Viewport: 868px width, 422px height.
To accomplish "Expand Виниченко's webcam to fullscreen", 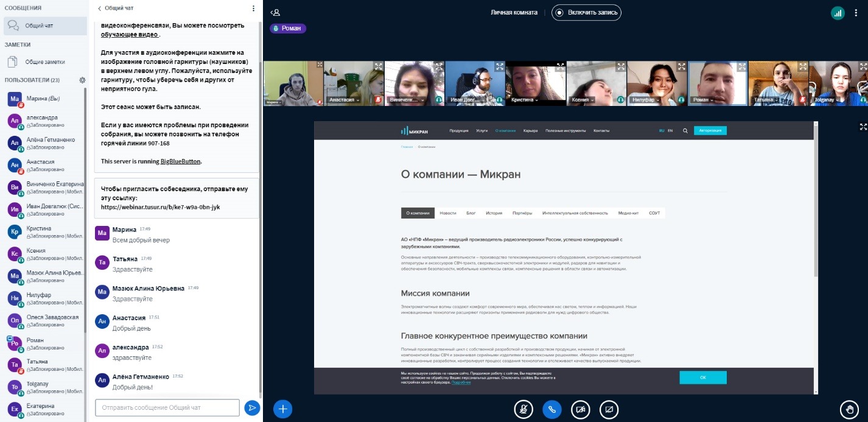I will tap(439, 66).
